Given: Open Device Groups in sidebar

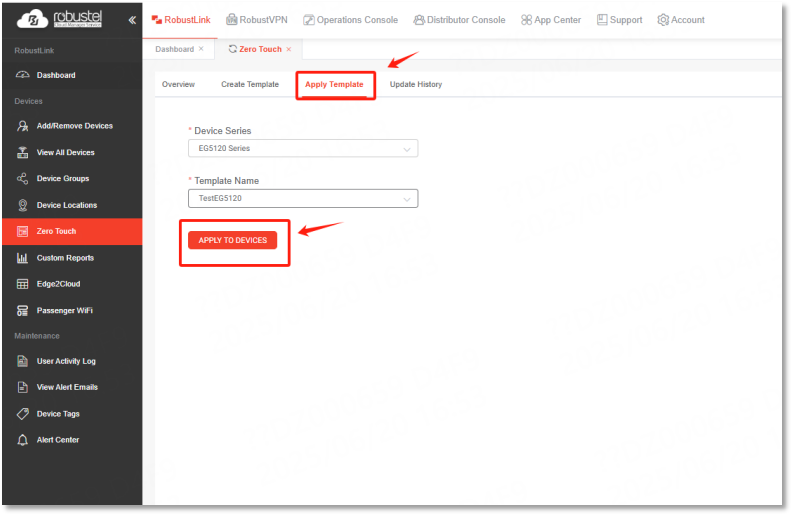Looking at the screenshot, I should 72,178.
